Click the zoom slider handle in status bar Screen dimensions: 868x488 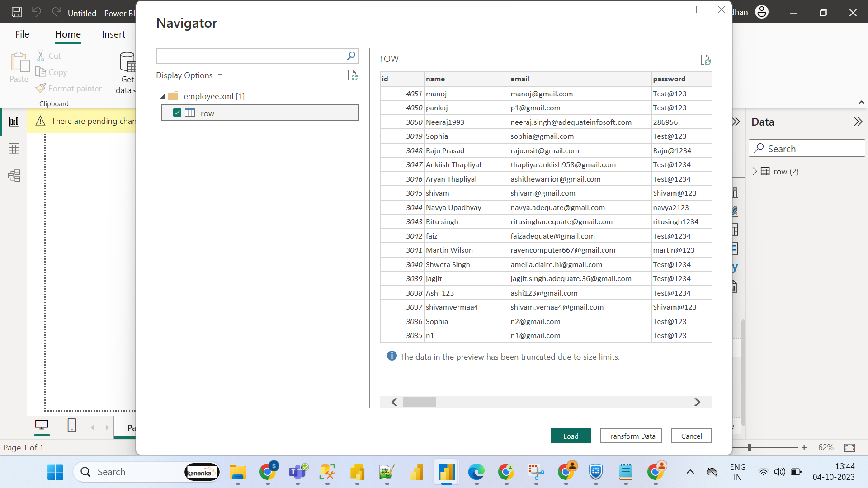[x=750, y=447]
